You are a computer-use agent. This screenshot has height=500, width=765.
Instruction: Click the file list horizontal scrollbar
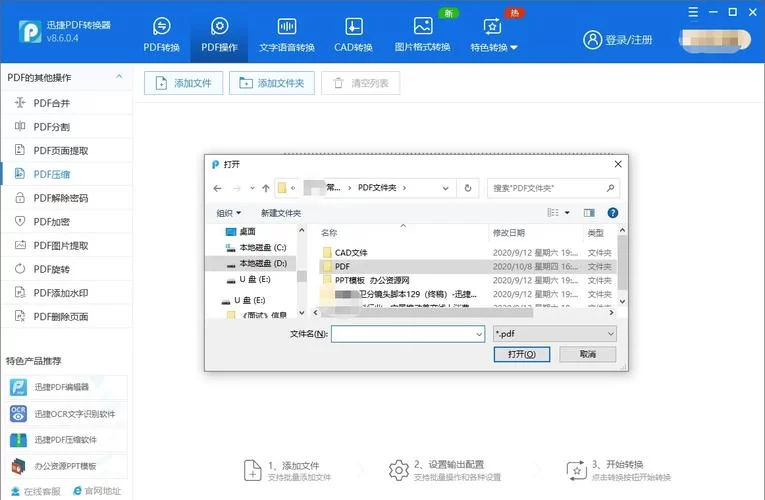pyautogui.click(x=427, y=313)
